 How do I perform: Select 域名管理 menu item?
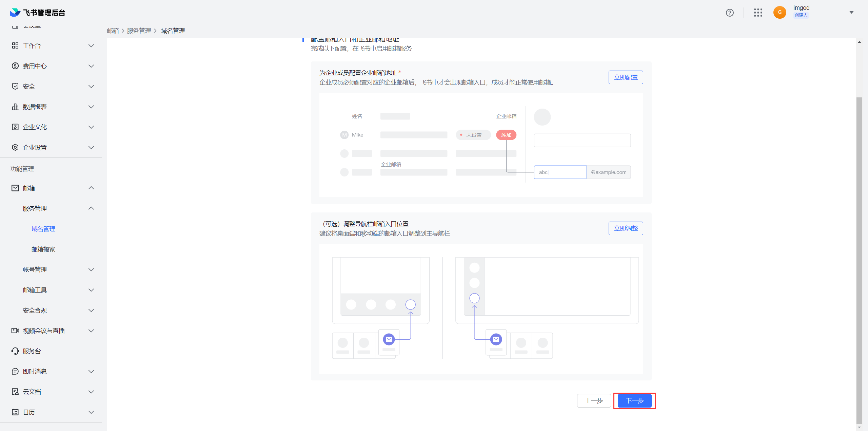pos(43,229)
